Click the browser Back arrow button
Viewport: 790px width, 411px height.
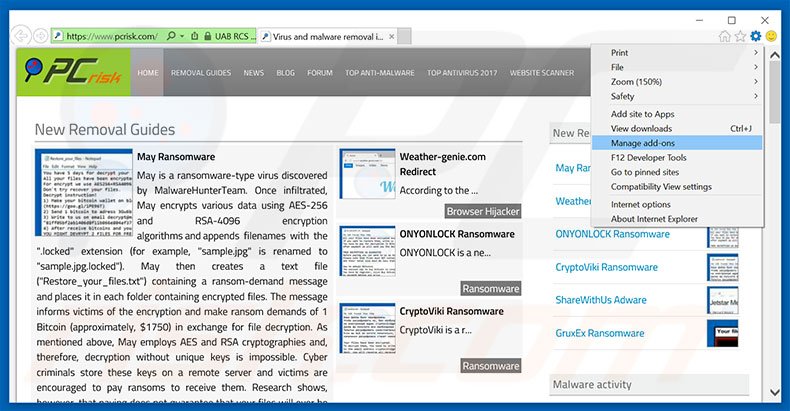[x=21, y=36]
